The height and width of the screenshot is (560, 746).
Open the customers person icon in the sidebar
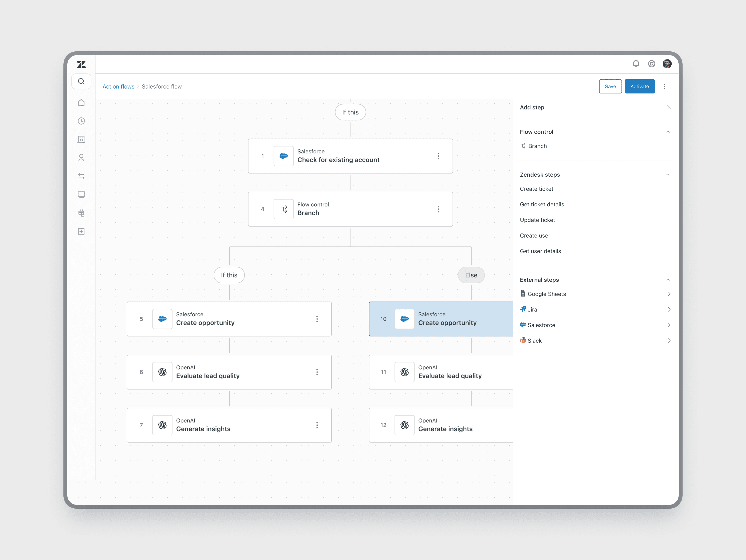coord(81,158)
